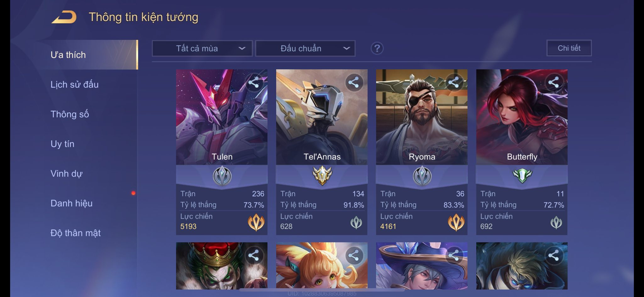The image size is (644, 297).
Task: Share the Butterfly hero card
Action: 554,83
